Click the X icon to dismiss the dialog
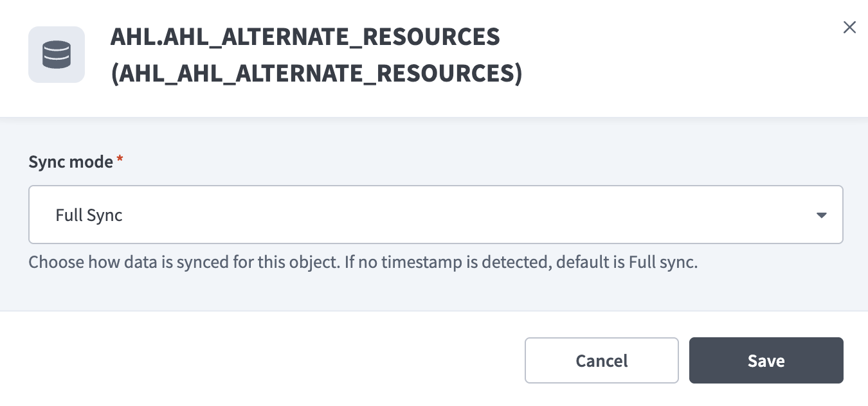The height and width of the screenshot is (406, 868). coord(849,27)
